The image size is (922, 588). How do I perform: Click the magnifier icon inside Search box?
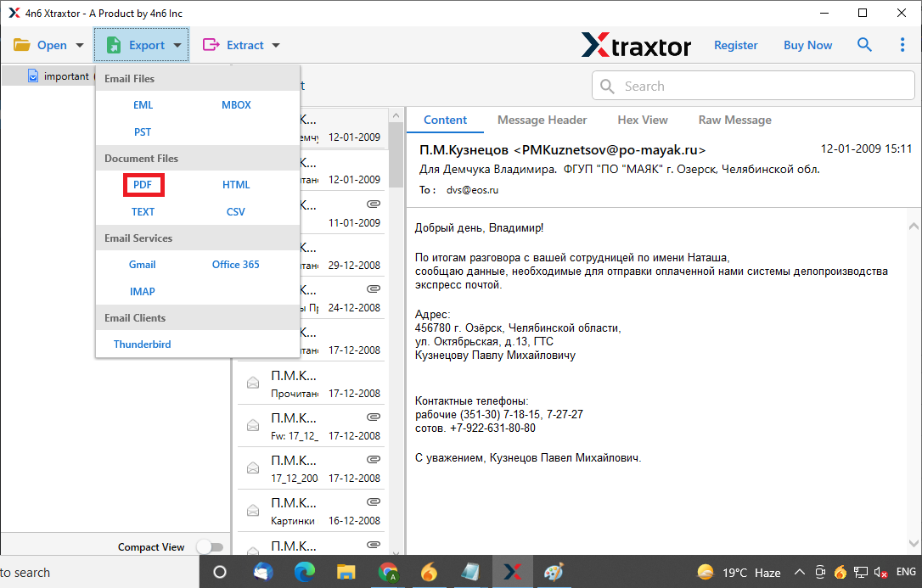[x=607, y=87]
